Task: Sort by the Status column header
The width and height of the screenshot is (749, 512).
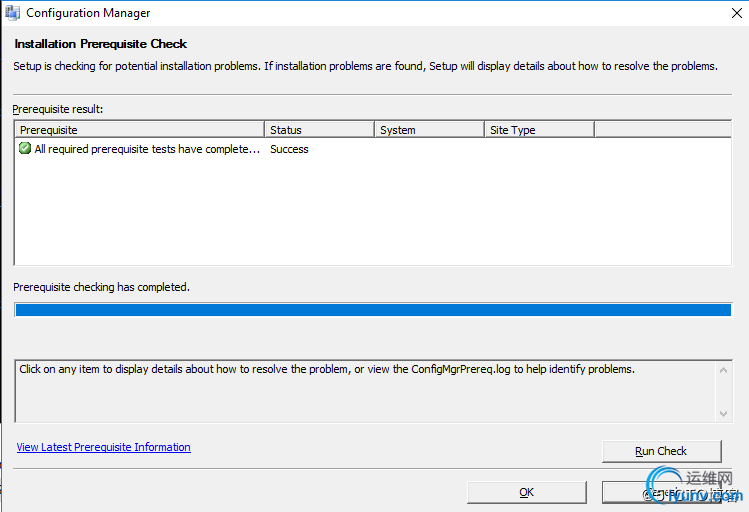Action: (x=319, y=129)
